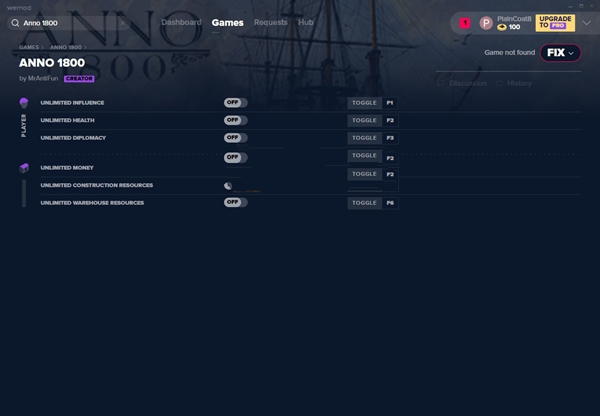Viewport: 600px width, 416px height.
Task: Open the Discussion tab
Action: click(x=468, y=83)
